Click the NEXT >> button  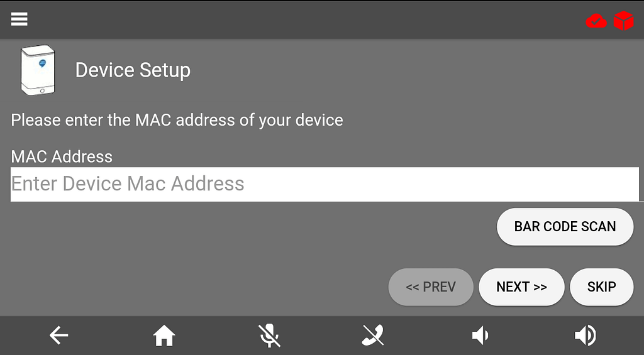521,287
